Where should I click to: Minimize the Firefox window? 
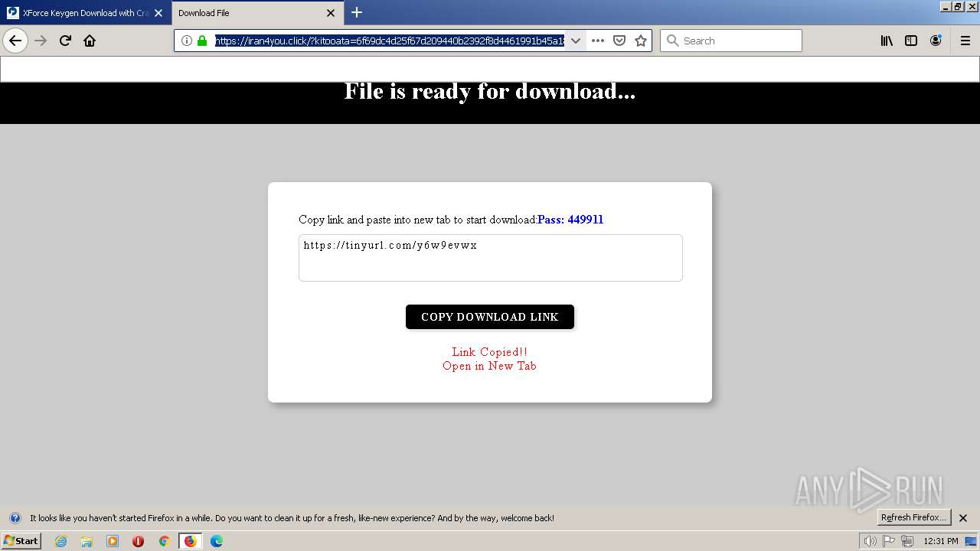point(946,6)
